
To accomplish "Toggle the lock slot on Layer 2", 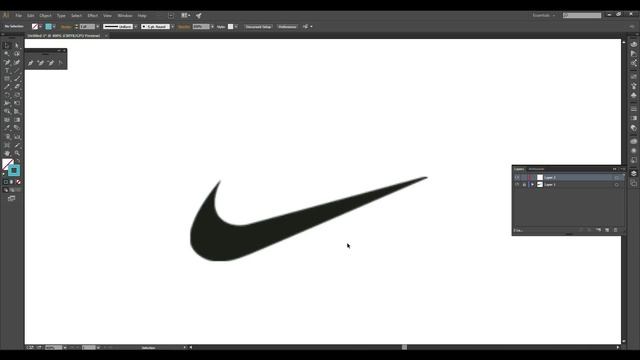I will [524, 178].
